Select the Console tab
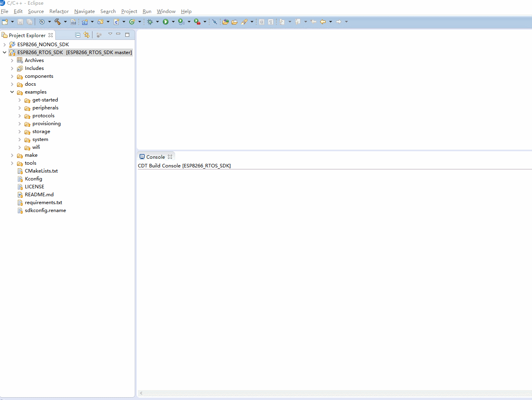 156,157
